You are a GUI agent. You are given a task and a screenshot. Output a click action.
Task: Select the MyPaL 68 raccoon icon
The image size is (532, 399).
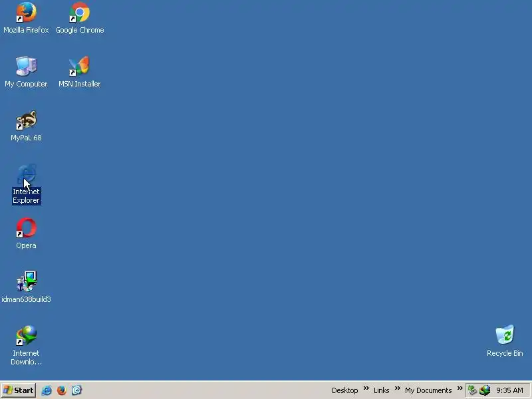pyautogui.click(x=26, y=120)
